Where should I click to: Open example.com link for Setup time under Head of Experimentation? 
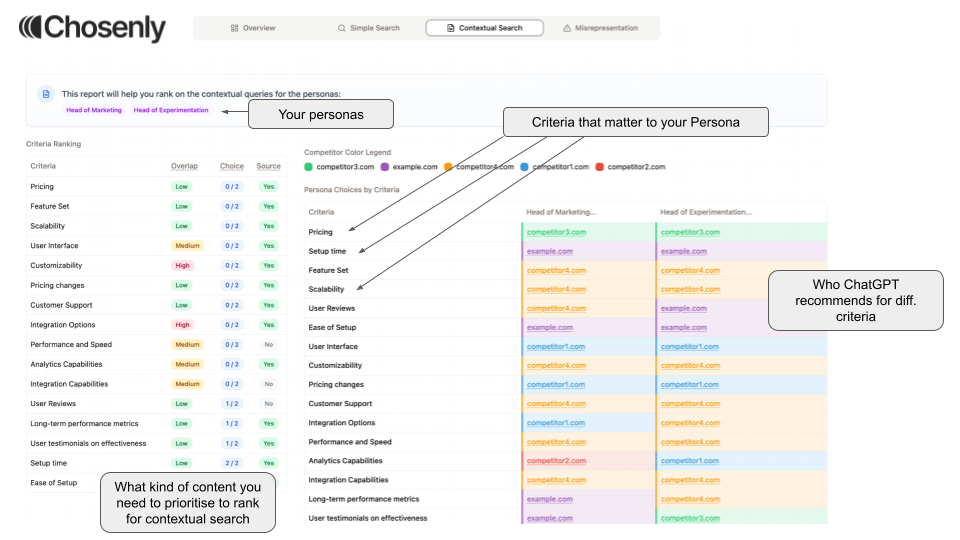[x=683, y=251]
